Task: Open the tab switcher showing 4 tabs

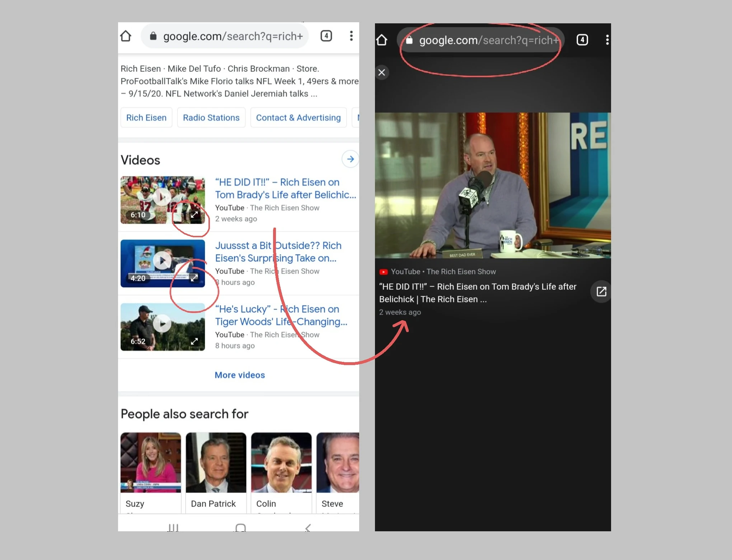Action: (326, 36)
